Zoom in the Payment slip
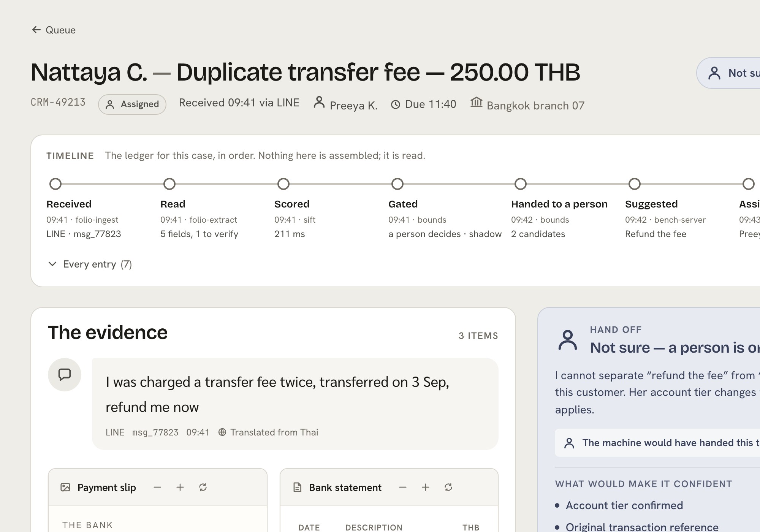 tap(180, 487)
